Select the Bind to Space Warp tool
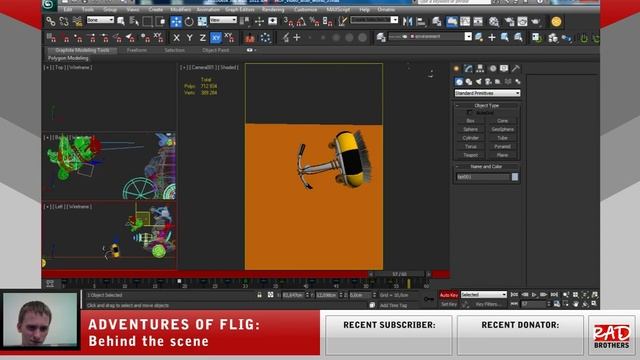Viewport: 640px width, 360px height. [x=78, y=21]
